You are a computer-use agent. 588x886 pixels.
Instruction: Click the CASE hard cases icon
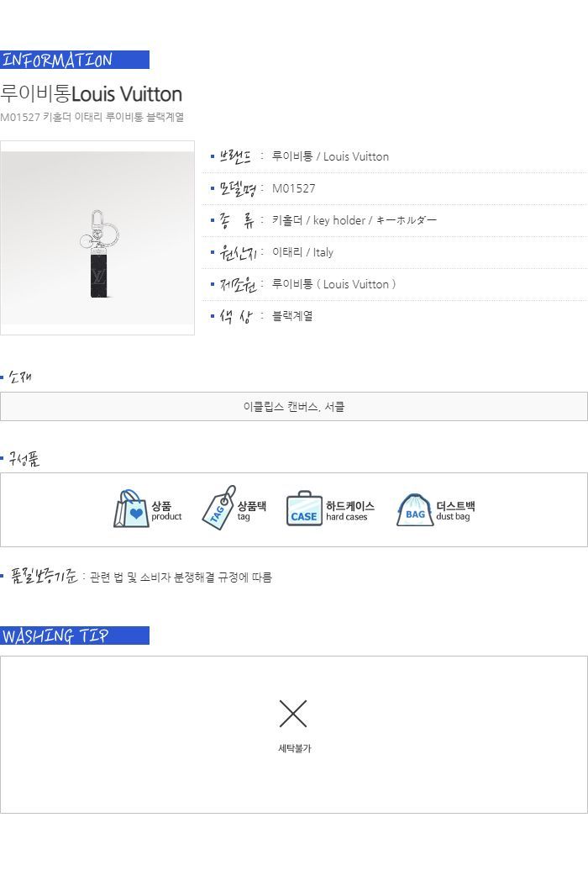tap(304, 509)
